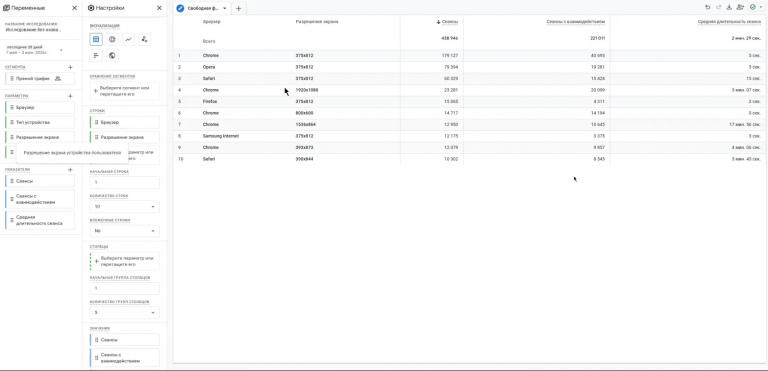Select Сеансы с взаимодействием in Показатели list
Screen dimensions: 768x371
click(40, 199)
